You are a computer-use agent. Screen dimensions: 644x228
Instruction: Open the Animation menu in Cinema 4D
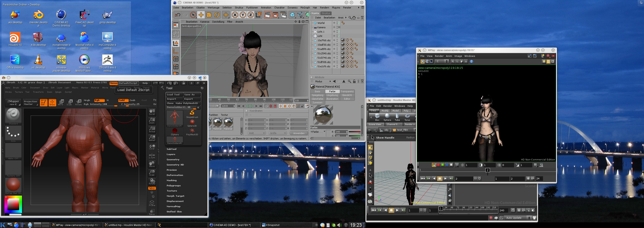click(x=266, y=8)
